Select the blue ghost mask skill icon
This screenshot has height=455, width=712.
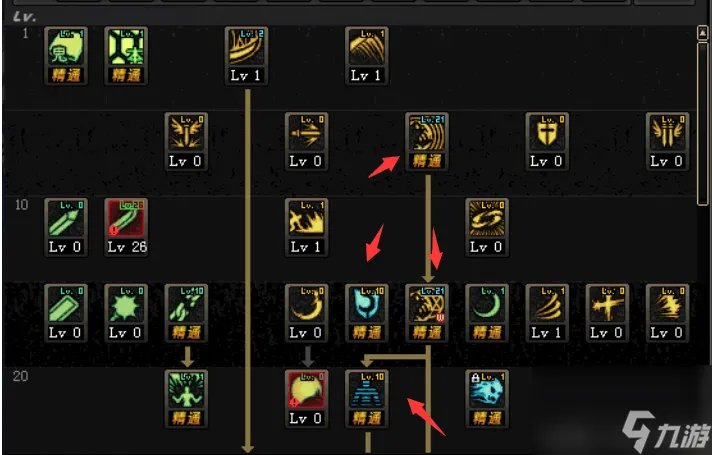(366, 312)
